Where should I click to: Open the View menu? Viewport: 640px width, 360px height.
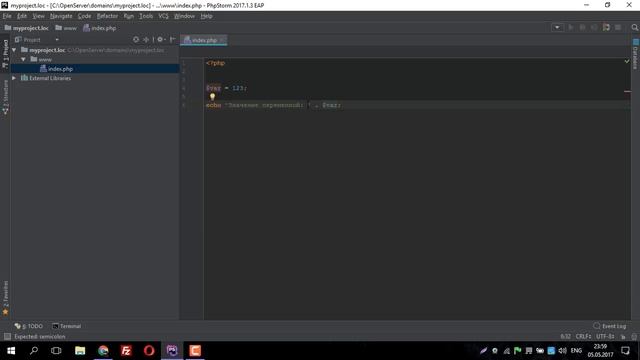[38, 16]
